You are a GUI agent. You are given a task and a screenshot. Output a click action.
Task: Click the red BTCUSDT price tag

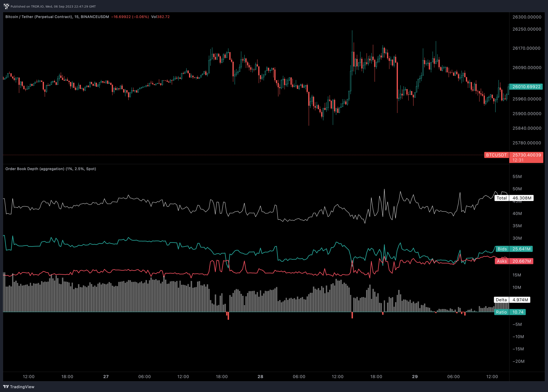click(x=496, y=155)
